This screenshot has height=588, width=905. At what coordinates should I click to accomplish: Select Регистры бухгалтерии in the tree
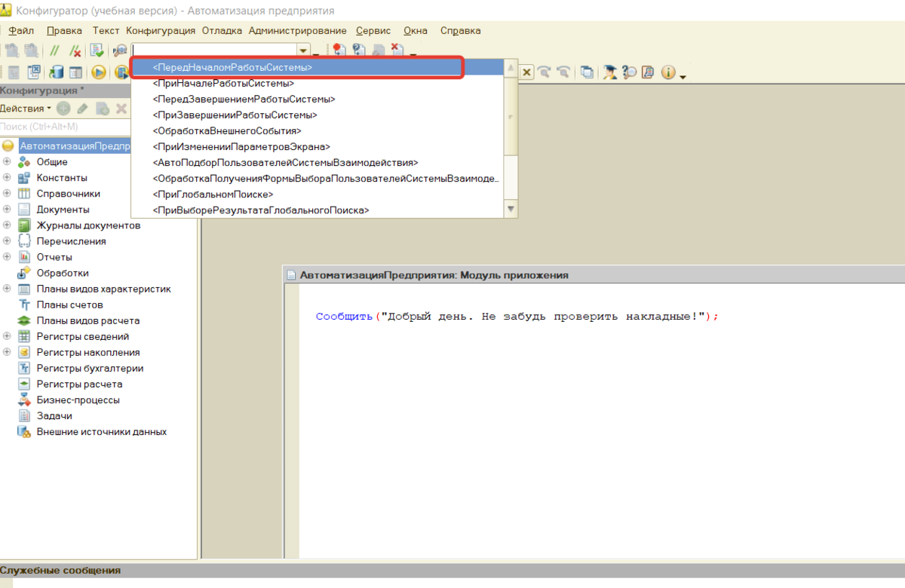click(90, 368)
